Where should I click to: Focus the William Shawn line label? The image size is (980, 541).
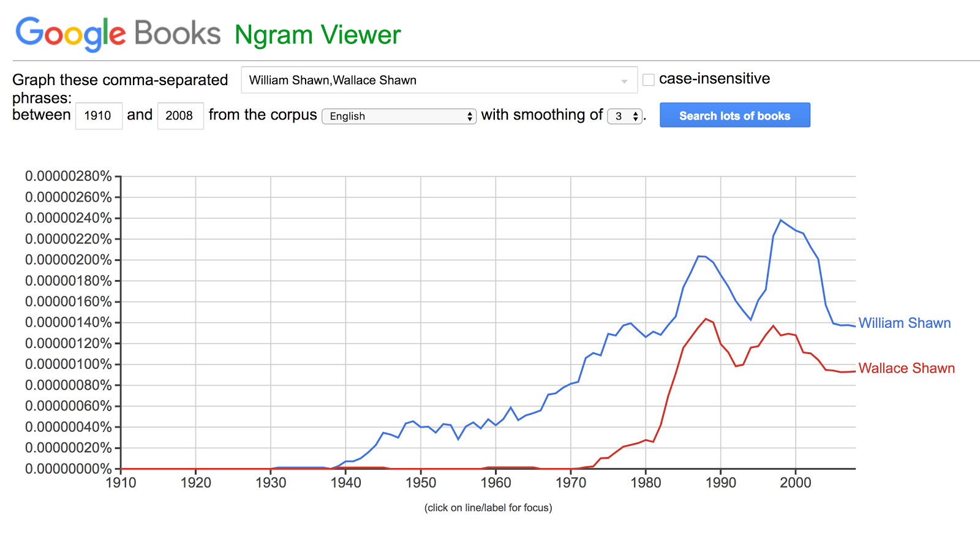point(905,323)
